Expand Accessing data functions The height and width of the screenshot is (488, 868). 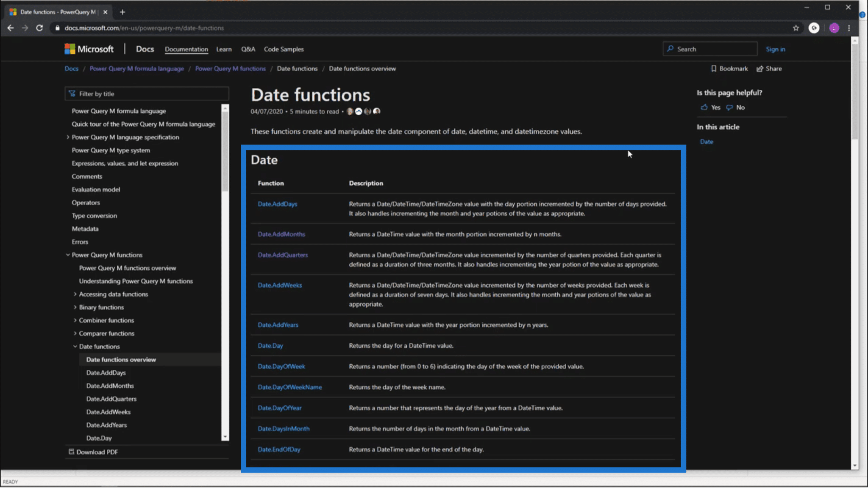(x=75, y=294)
